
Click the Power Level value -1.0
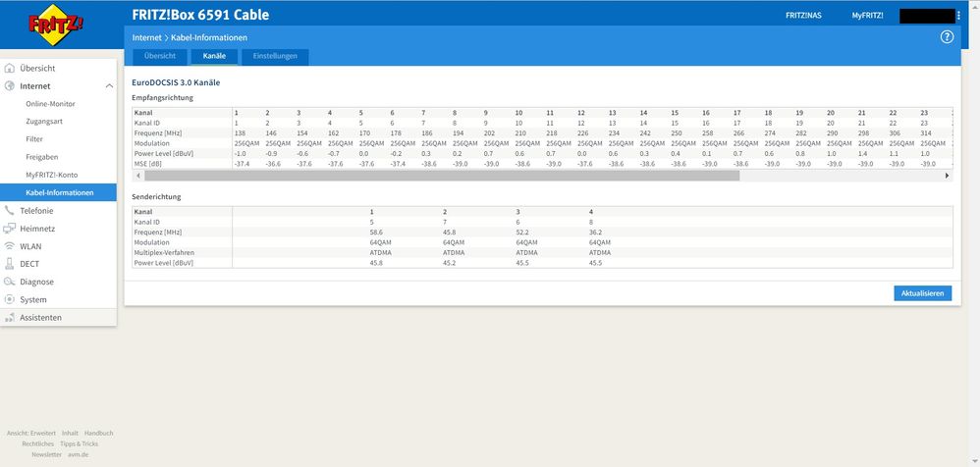coord(241,154)
